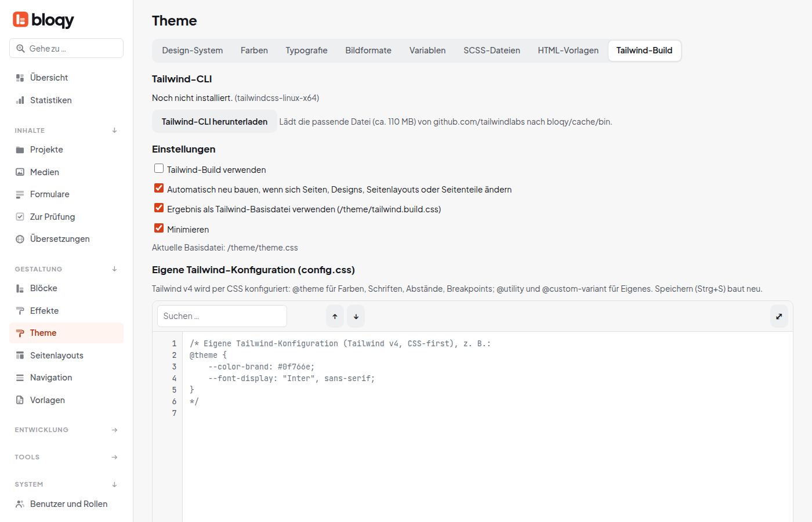Switch to the Design-System tab
Screen dimensions: 812x522
click(x=193, y=50)
